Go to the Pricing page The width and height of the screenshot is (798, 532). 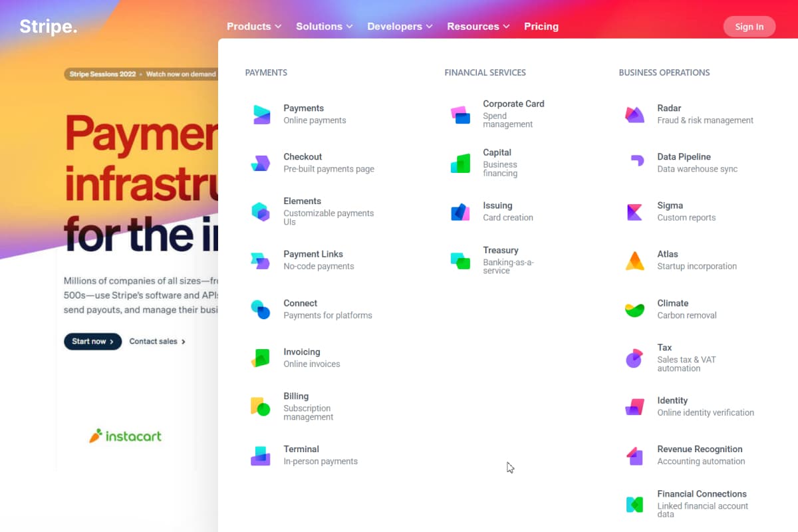(541, 27)
